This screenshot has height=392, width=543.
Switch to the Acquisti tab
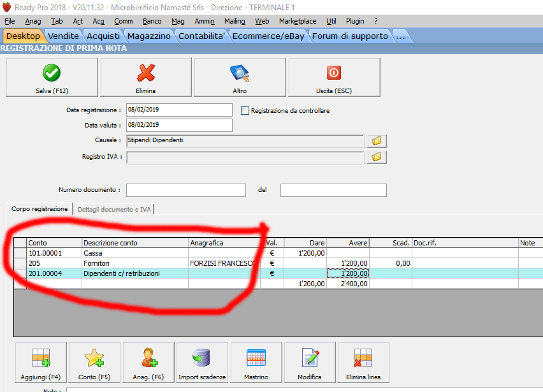103,36
